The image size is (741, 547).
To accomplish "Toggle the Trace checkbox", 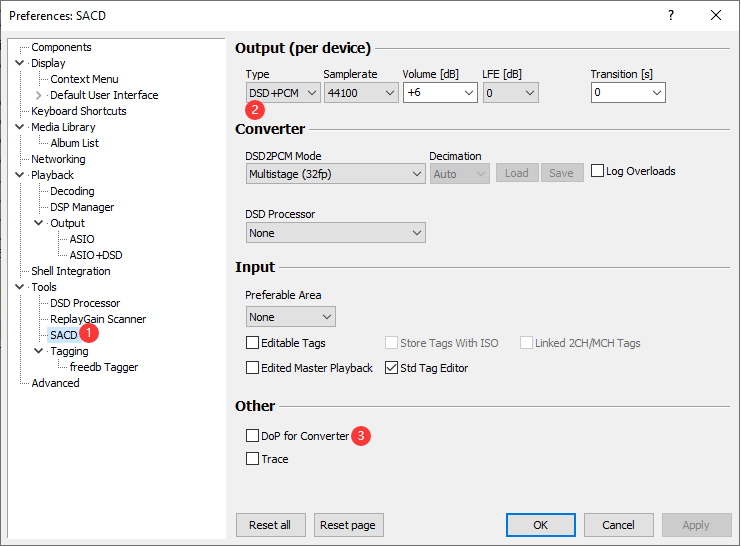I will pyautogui.click(x=253, y=459).
